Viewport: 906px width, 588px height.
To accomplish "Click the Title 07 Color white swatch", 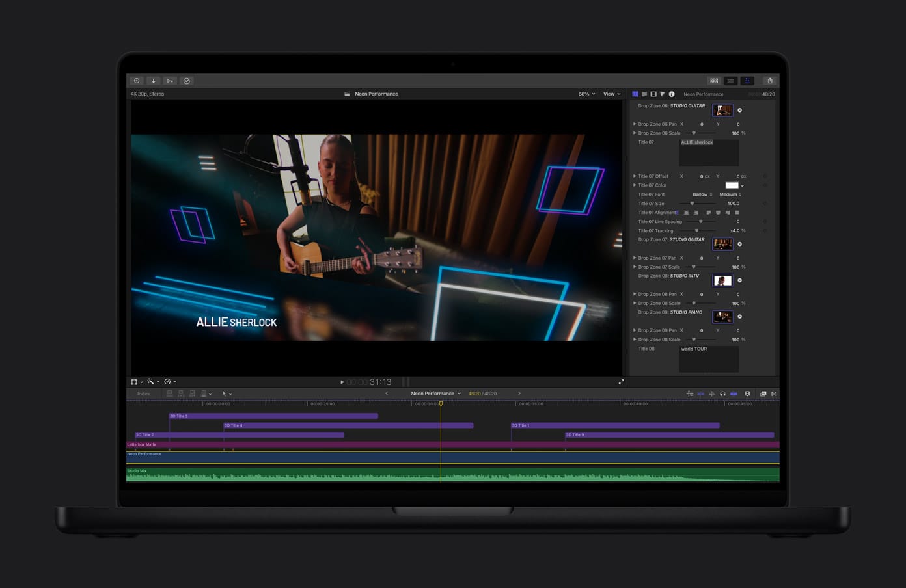I will point(732,185).
